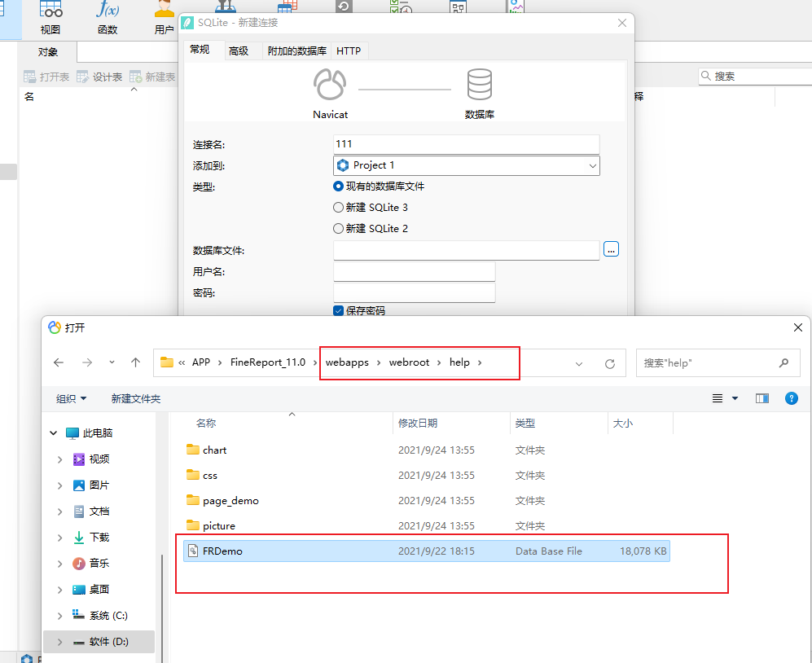Click the browse (...) button for database file
Screen dimensions: 812x663
click(611, 250)
